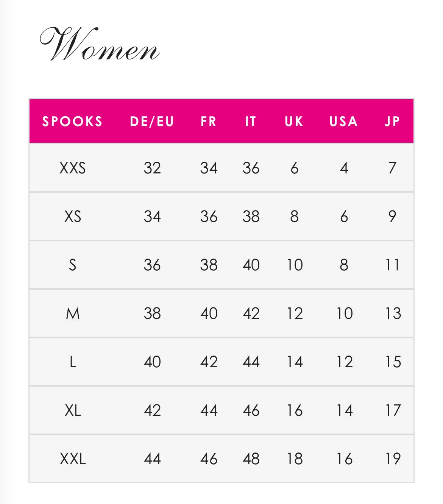Click the XS size row label

(73, 216)
